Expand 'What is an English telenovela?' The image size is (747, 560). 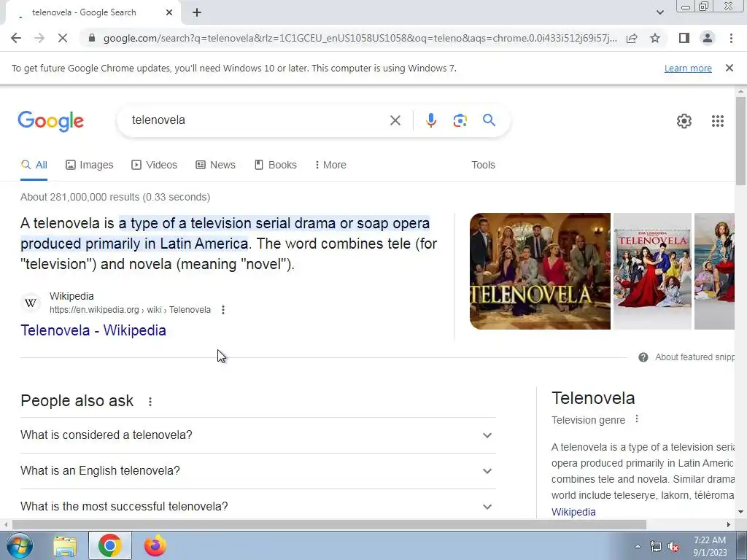pos(258,471)
